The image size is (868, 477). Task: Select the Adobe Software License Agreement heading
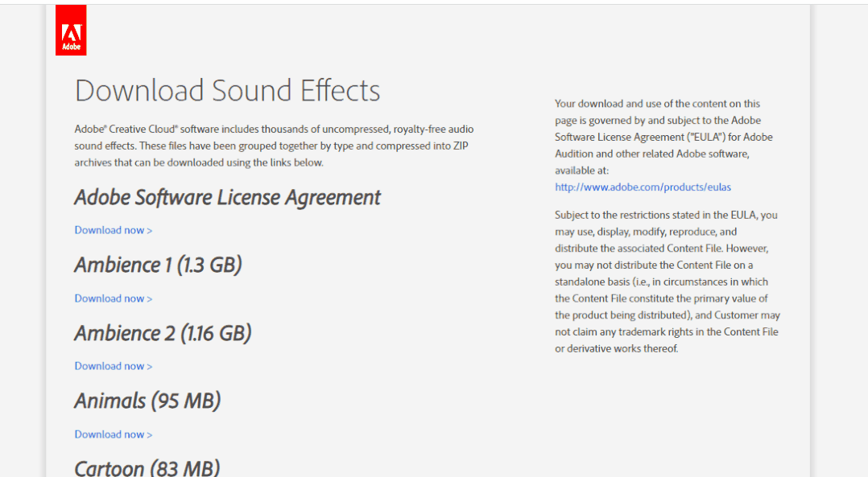point(227,197)
